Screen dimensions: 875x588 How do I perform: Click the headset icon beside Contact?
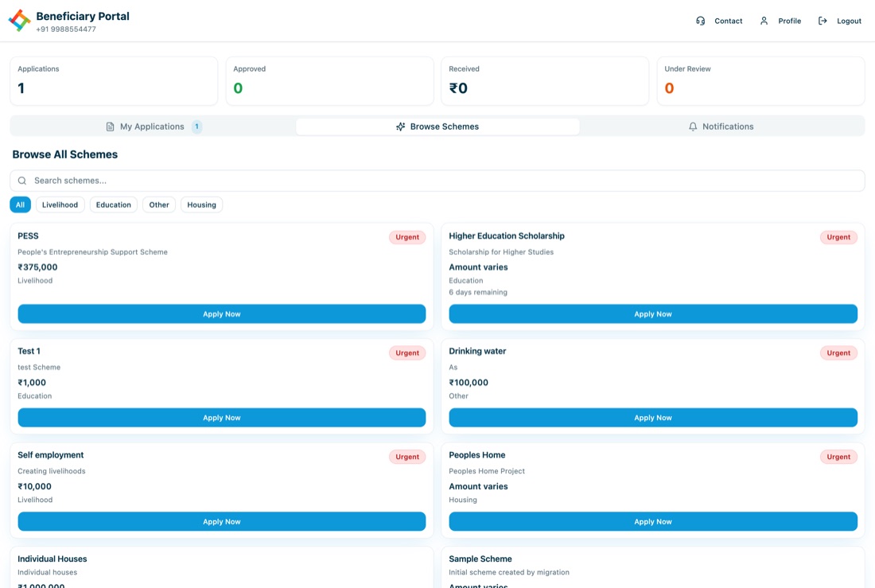[x=700, y=21]
